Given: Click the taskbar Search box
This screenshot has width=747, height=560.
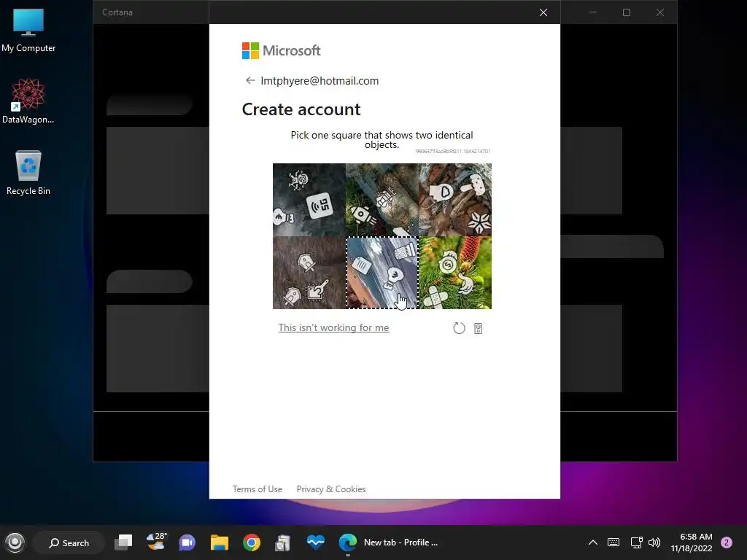Looking at the screenshot, I should pos(69,542).
